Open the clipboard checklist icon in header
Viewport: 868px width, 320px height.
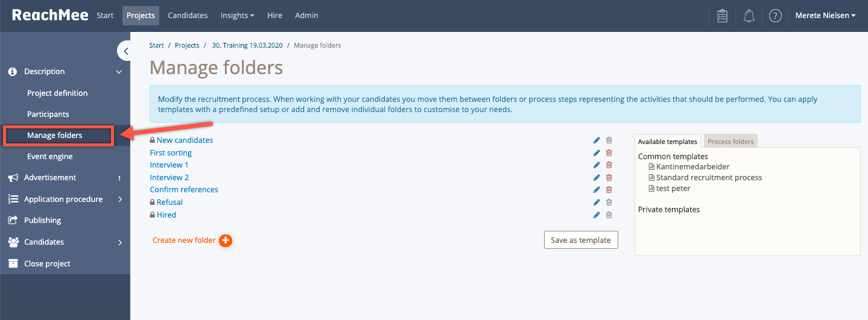point(722,16)
